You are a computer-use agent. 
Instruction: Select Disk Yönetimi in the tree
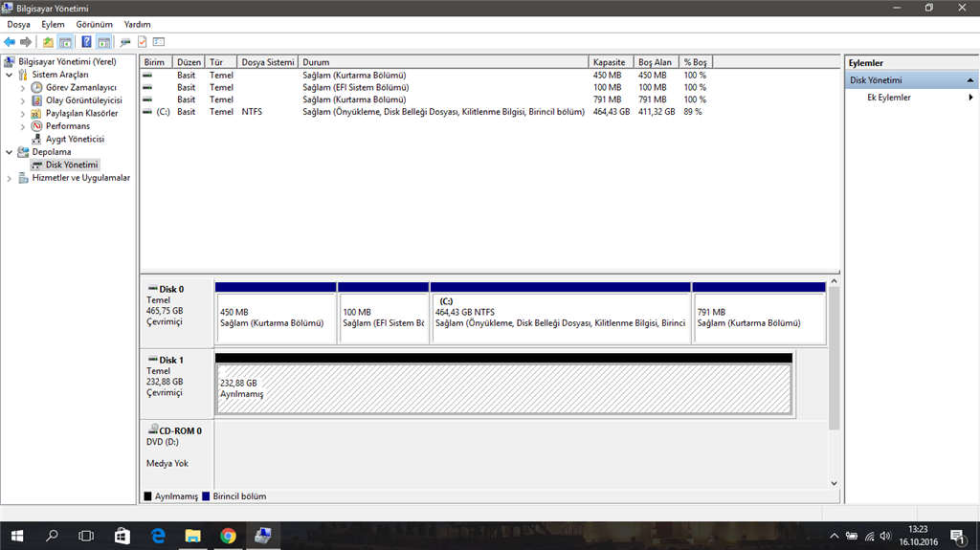point(72,165)
